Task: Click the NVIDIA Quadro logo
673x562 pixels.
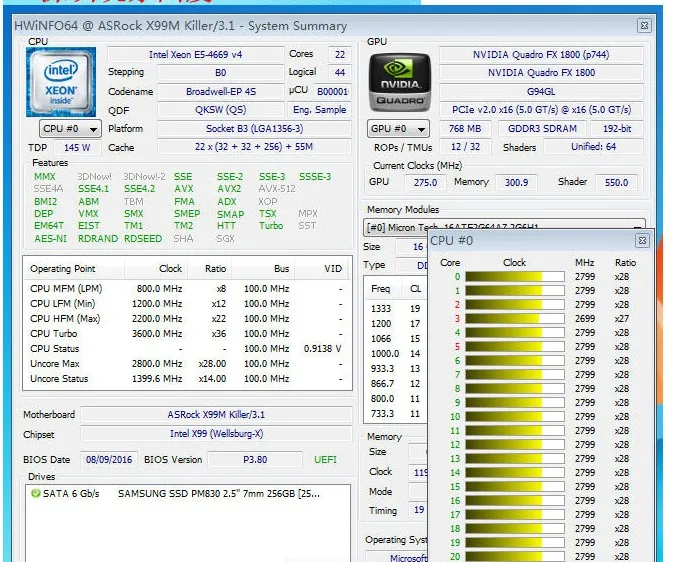Action: point(400,82)
